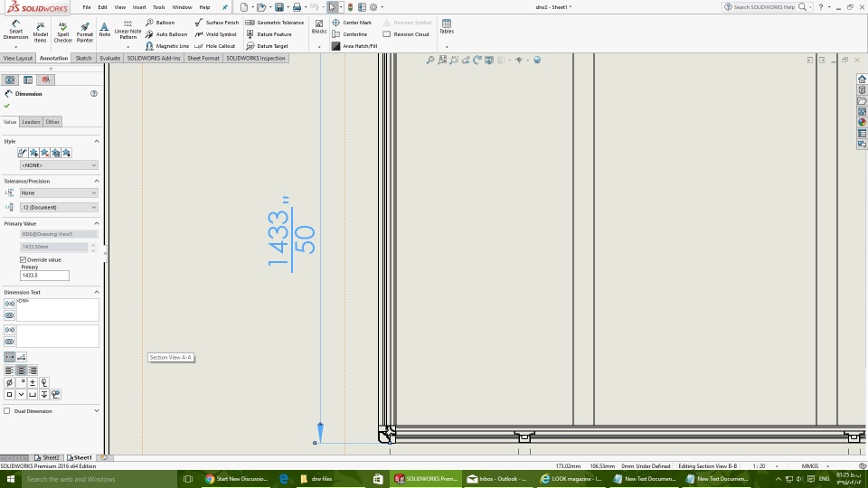Select the 1433 50 dimension in drawing

[291, 233]
